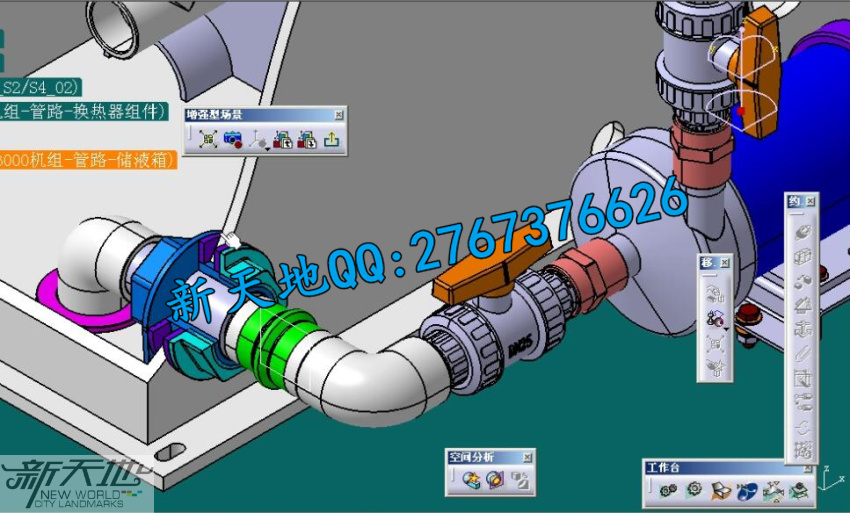
Task: Expand the Snap tool flyout arrow
Action: [725, 329]
